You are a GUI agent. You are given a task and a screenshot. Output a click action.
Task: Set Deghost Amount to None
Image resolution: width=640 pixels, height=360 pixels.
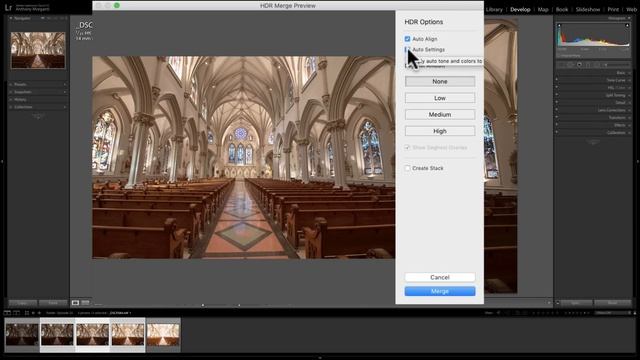click(440, 81)
